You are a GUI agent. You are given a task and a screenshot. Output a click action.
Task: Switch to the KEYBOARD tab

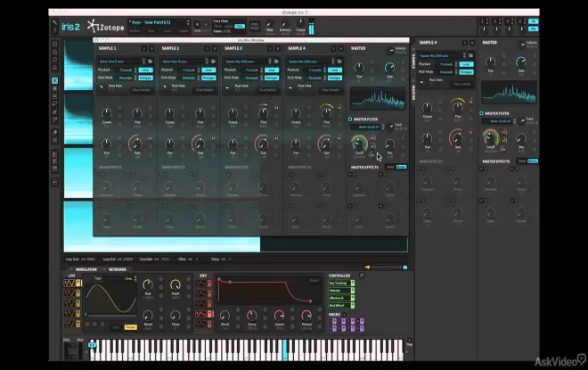click(118, 269)
